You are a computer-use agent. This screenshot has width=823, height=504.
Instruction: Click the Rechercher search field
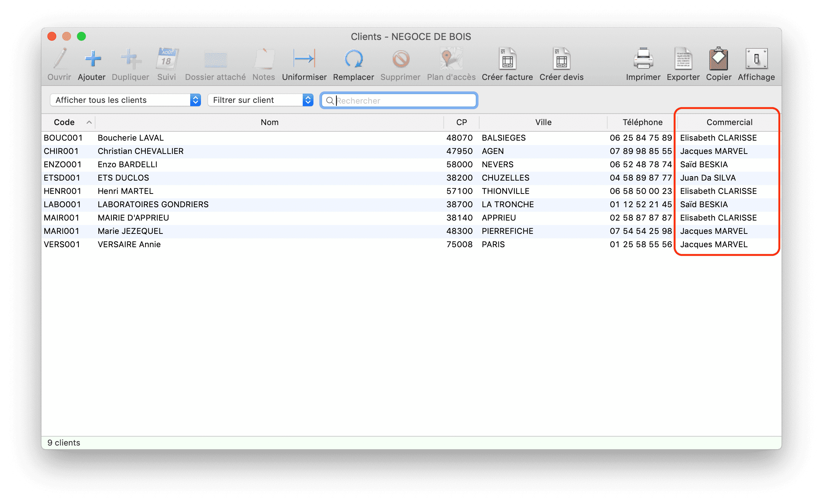click(399, 100)
